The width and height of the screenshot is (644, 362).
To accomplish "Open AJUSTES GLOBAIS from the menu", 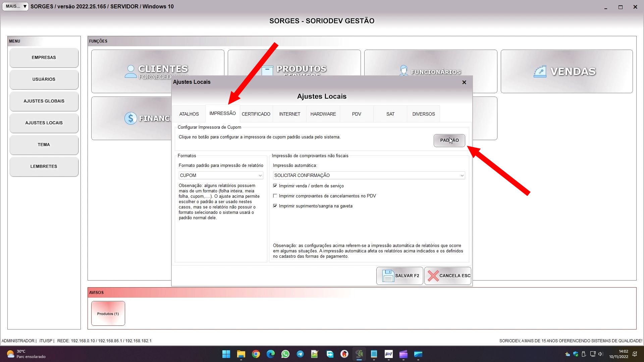I will click(x=44, y=101).
